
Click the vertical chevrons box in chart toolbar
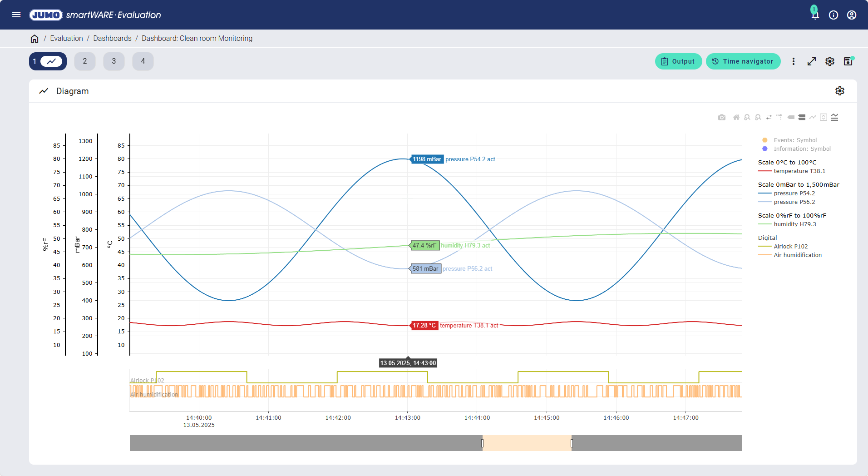(x=823, y=117)
